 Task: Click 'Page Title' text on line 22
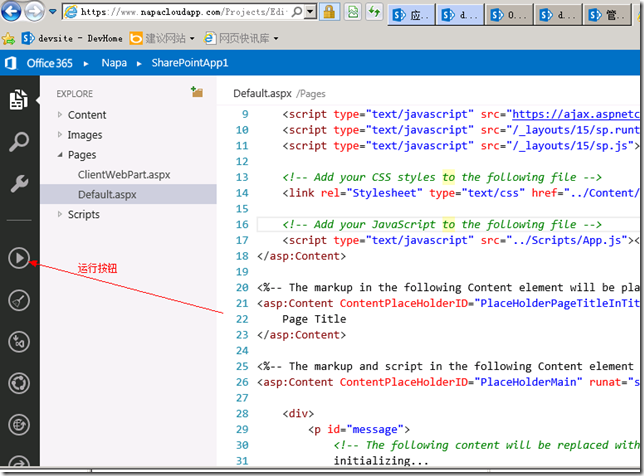[314, 319]
